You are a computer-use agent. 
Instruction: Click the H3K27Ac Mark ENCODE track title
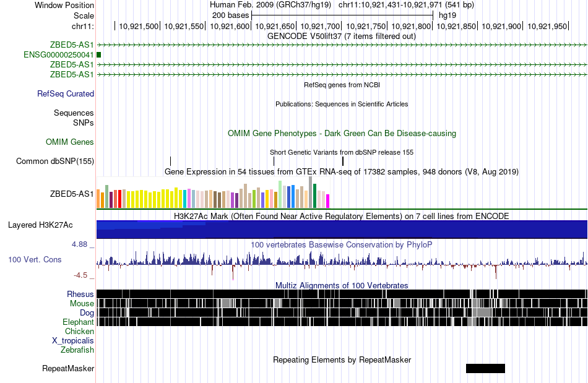342,216
